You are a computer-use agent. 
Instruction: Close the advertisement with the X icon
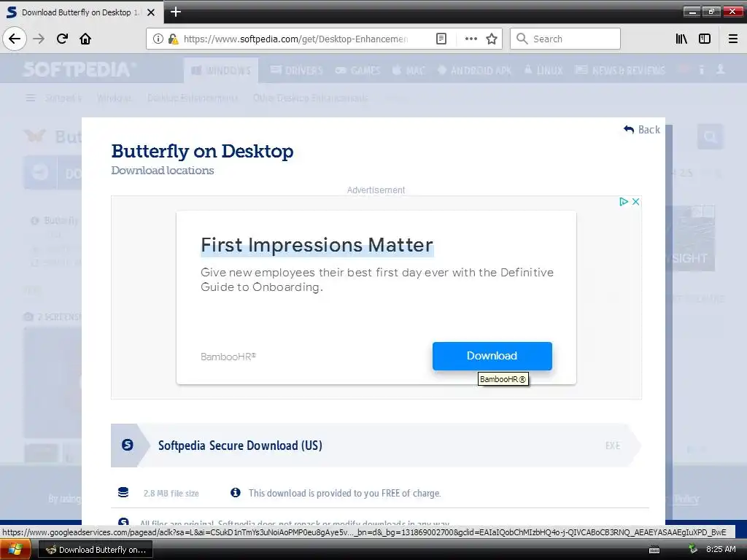click(x=635, y=201)
